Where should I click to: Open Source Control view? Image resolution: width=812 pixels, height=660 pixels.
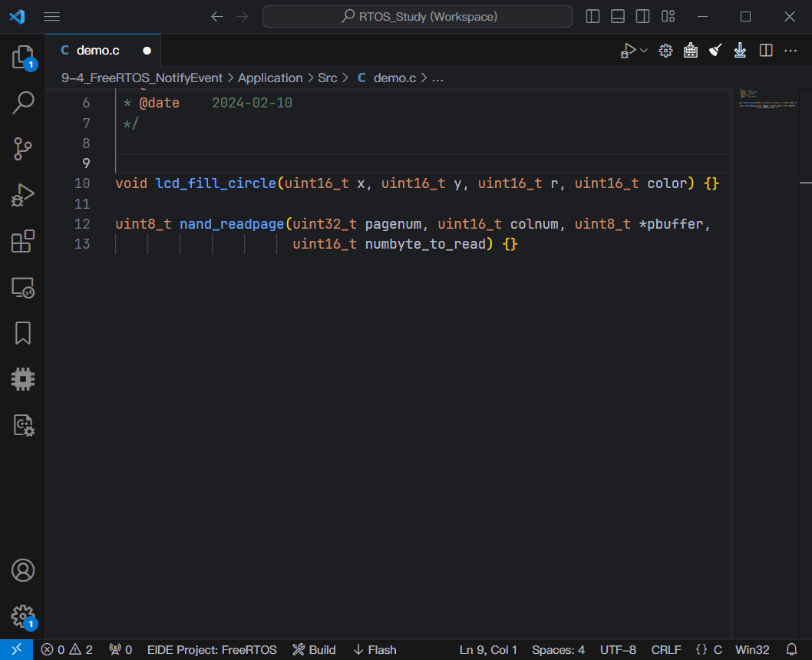coord(23,149)
